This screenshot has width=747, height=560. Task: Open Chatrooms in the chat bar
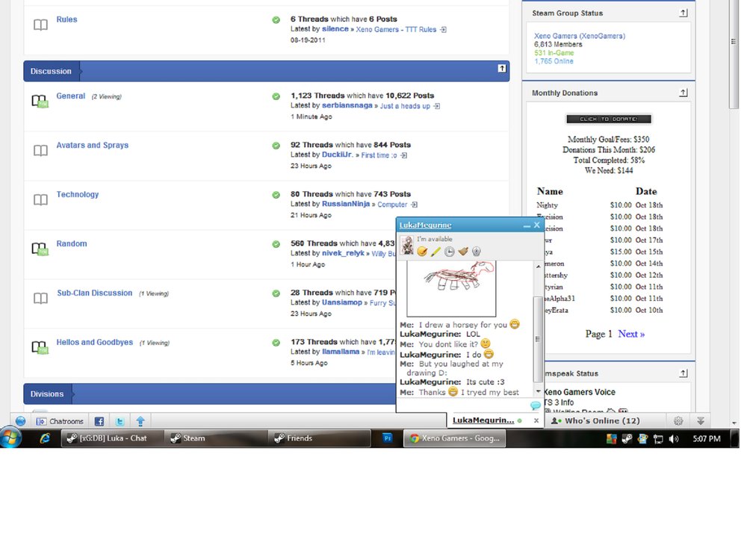point(60,421)
